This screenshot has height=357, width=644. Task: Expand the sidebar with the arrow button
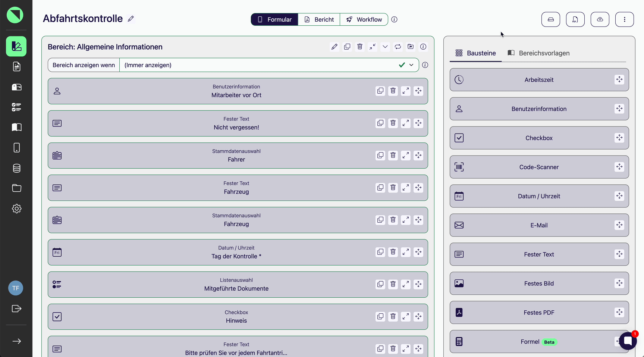tap(16, 341)
